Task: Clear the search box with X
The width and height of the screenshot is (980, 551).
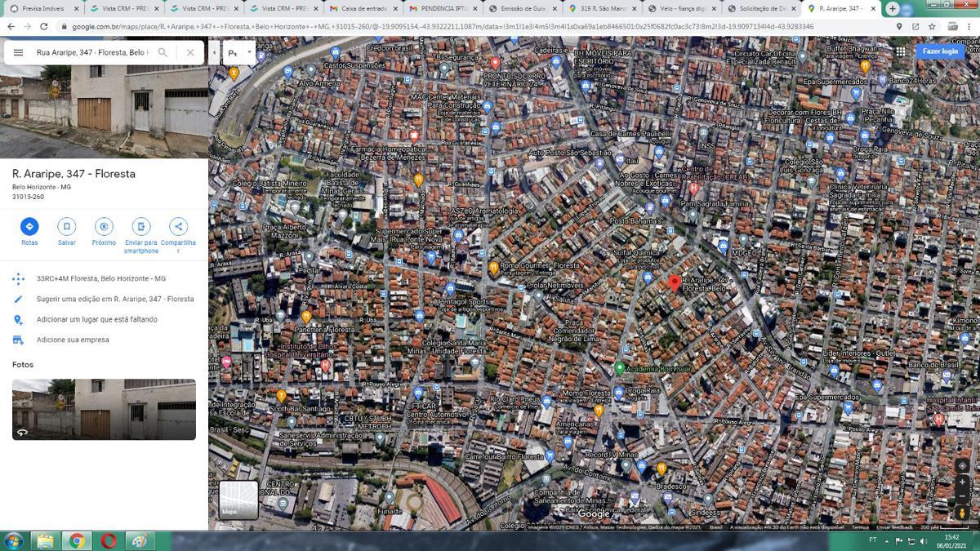Action: pyautogui.click(x=190, y=52)
